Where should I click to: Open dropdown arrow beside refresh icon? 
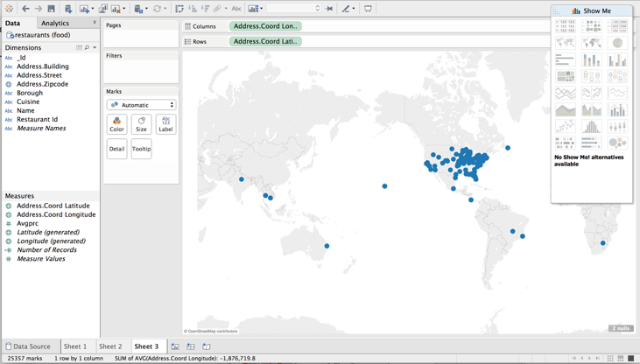coord(165,9)
